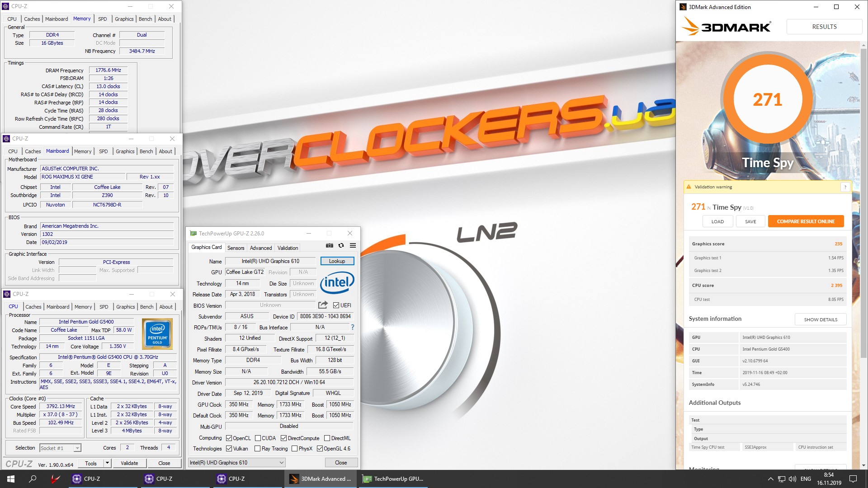Image resolution: width=868 pixels, height=488 pixels.
Task: Click the Tools button in CPU-Z
Action: click(91, 463)
